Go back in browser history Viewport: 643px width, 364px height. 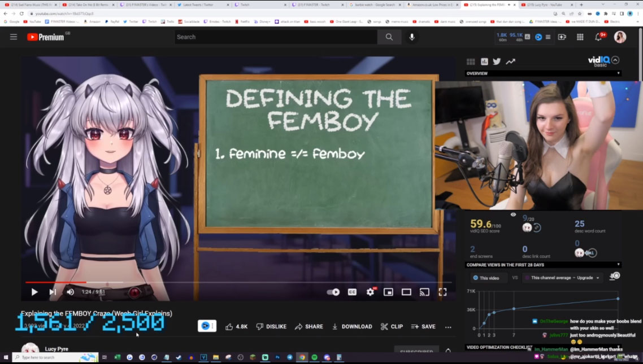click(5, 14)
